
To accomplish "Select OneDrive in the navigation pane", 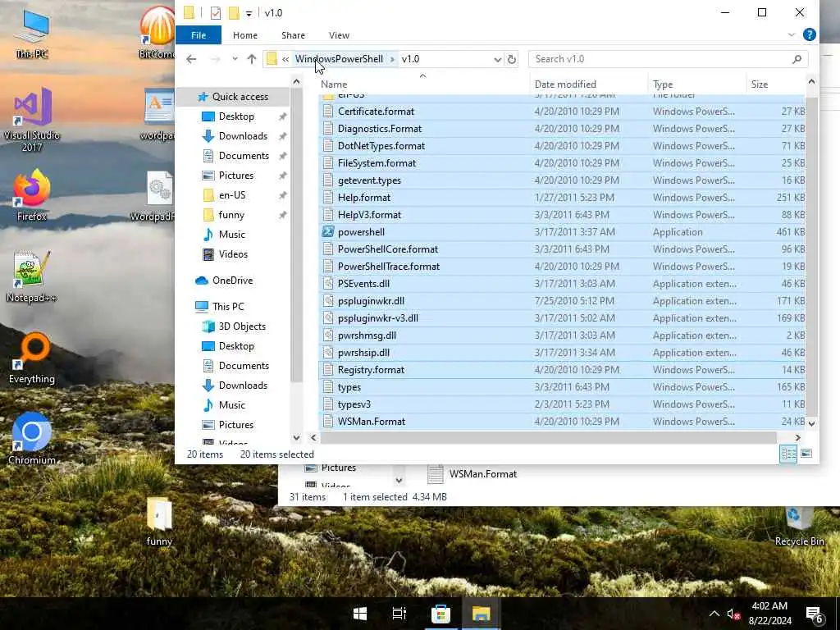I will tap(232, 281).
